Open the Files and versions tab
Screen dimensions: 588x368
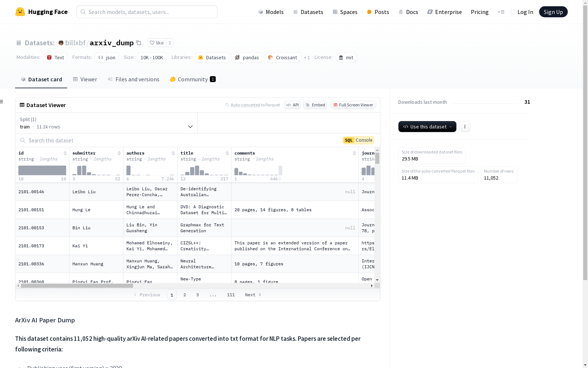click(x=133, y=79)
